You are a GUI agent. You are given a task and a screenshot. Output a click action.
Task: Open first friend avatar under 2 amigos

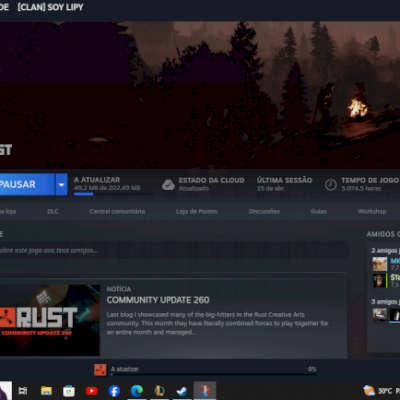pyautogui.click(x=380, y=264)
